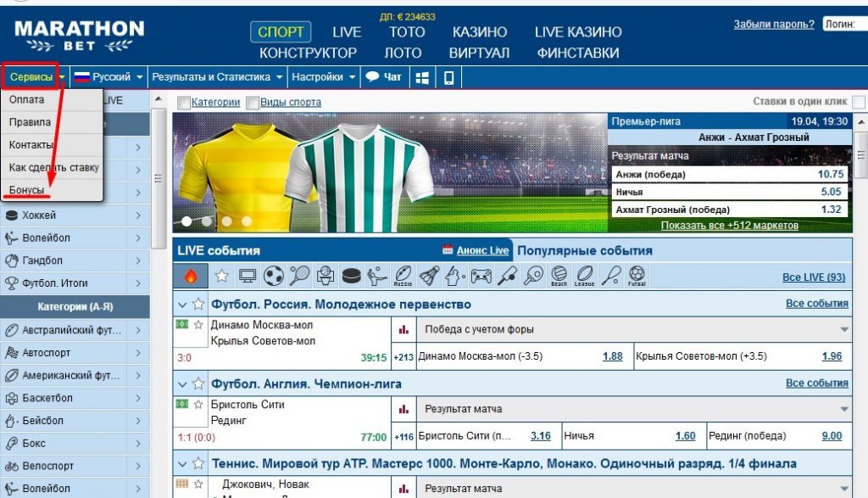Screen dimensions: 868x498
Task: Filter live events by table tennis icon
Action: point(533,276)
